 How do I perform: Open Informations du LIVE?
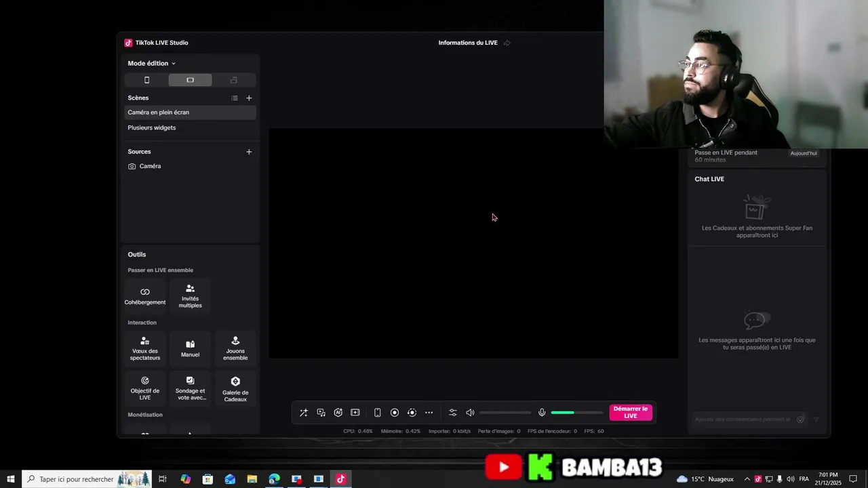[x=468, y=43]
